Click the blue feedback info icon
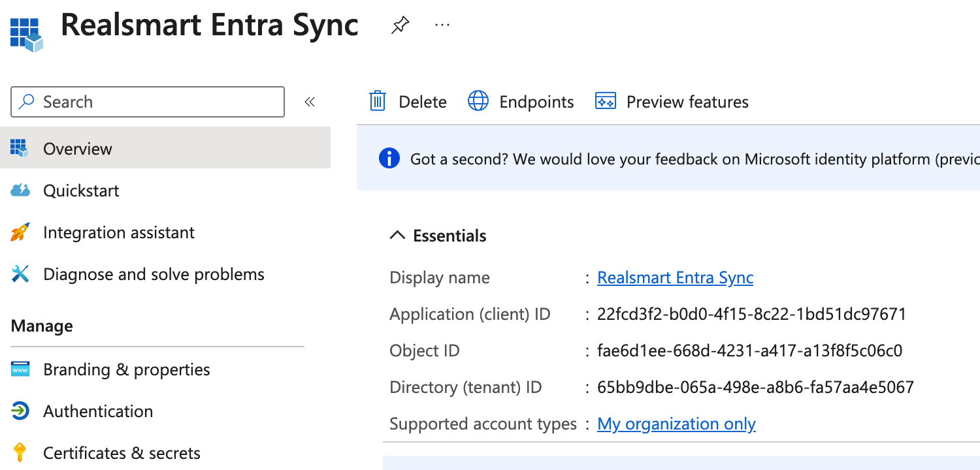The height and width of the screenshot is (470, 980). click(389, 159)
